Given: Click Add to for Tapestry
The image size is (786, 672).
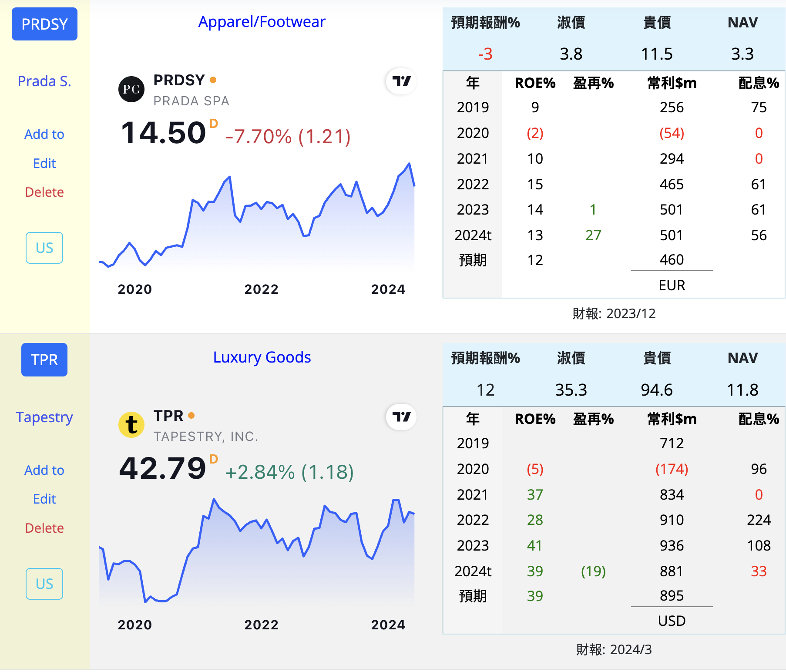Looking at the screenshot, I should click(44, 470).
